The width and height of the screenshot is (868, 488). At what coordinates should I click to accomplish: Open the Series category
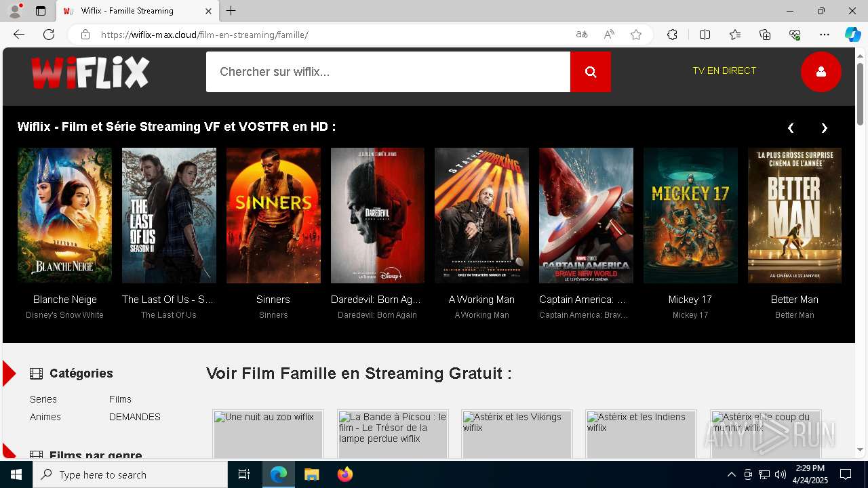coord(43,399)
